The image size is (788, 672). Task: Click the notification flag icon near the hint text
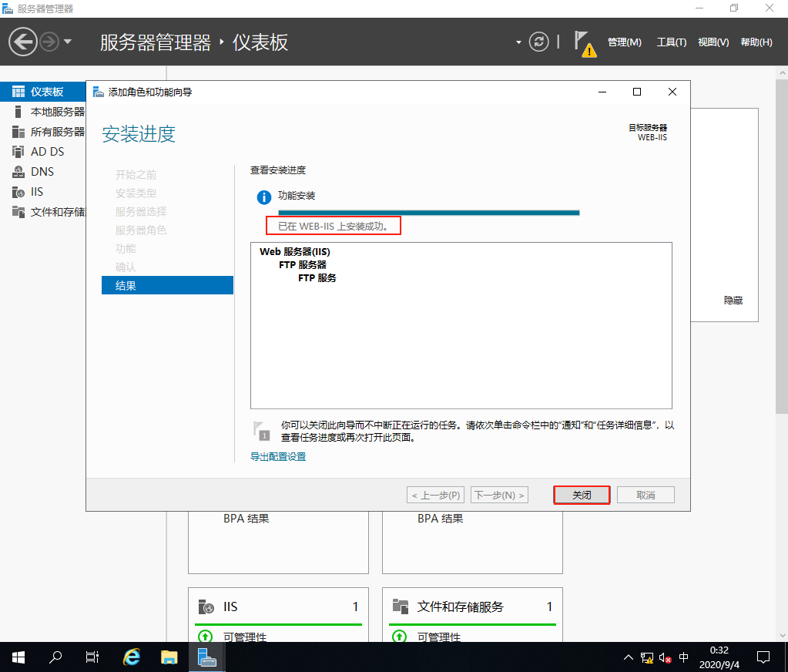click(262, 432)
